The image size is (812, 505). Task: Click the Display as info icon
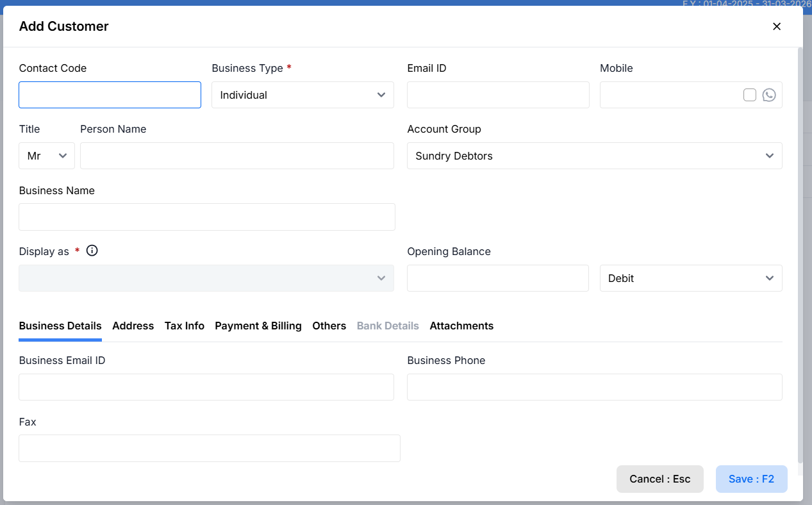tap(92, 251)
